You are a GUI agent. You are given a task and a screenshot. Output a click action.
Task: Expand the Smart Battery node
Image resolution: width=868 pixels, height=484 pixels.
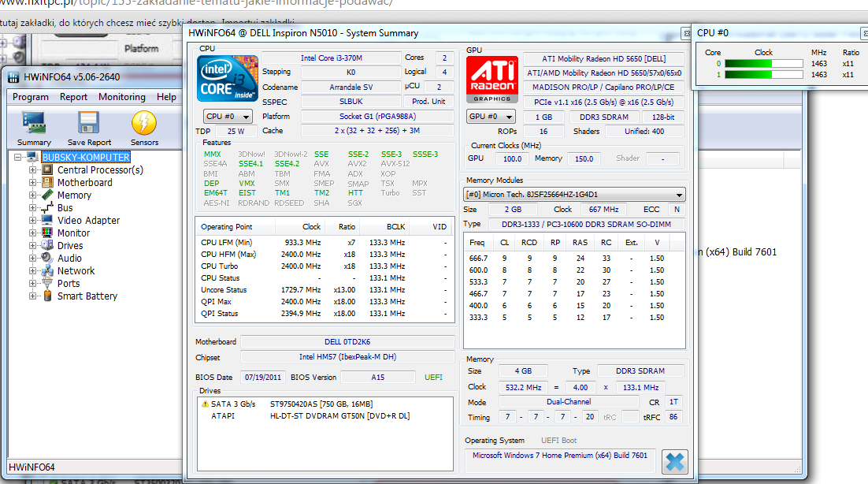(32, 296)
